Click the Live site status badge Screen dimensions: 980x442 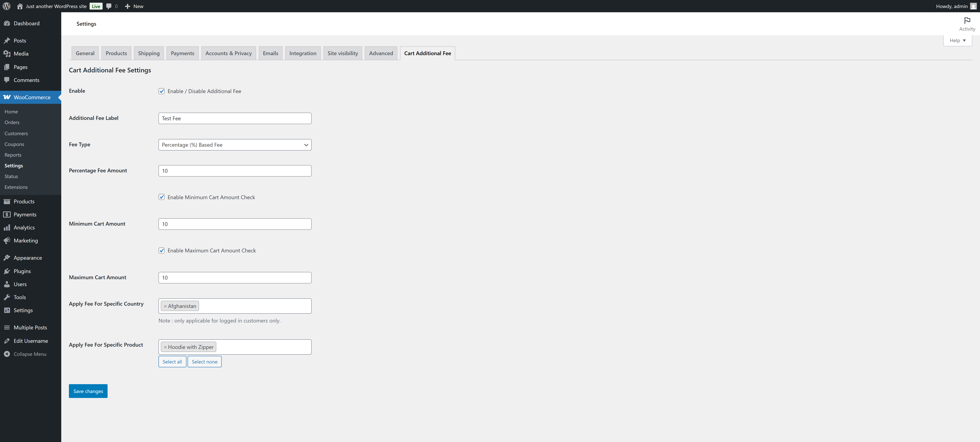96,6
